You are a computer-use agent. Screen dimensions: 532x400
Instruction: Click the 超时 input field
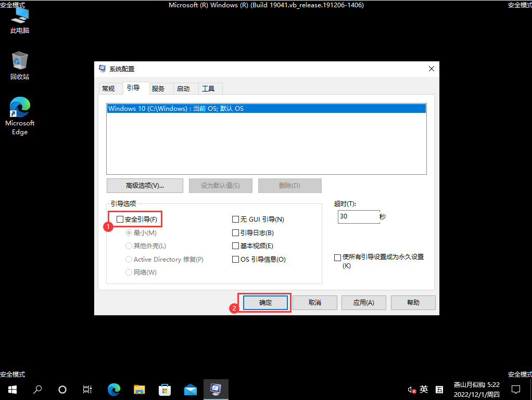[x=358, y=216]
